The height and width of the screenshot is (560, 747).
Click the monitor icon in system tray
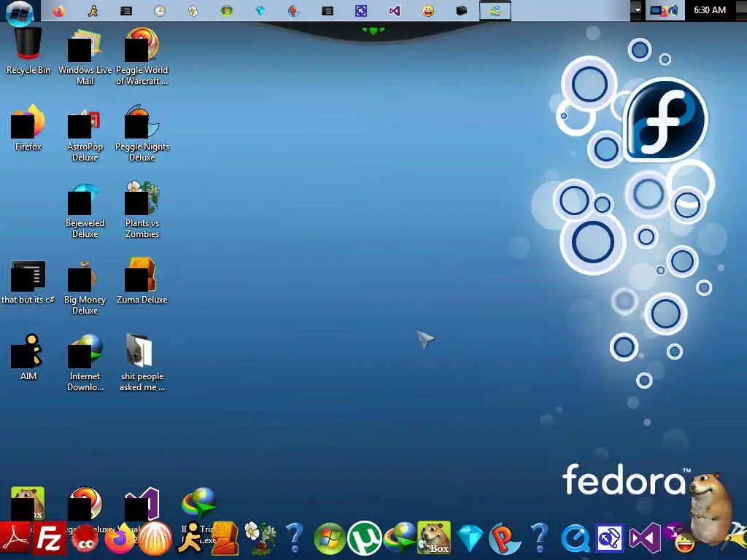(657, 10)
